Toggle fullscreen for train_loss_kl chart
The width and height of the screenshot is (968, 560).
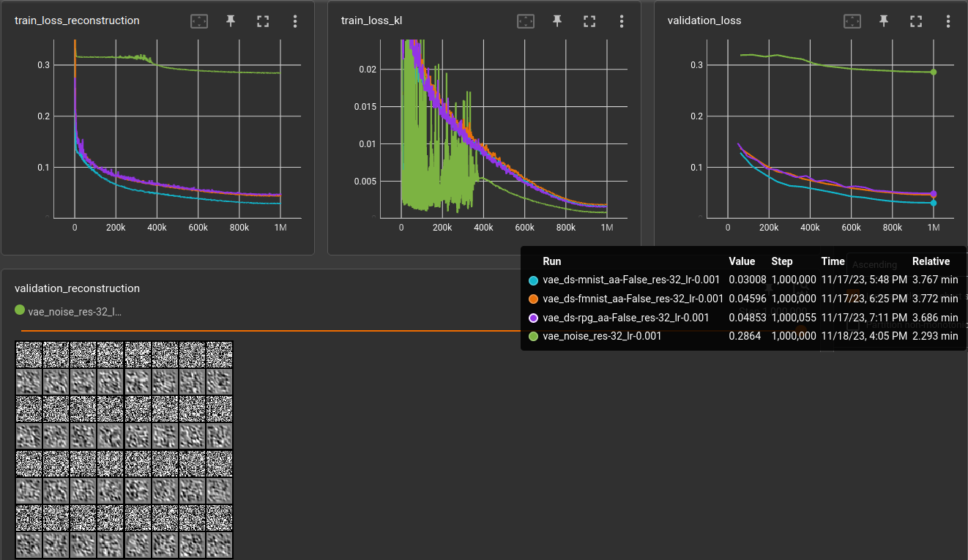coord(589,21)
